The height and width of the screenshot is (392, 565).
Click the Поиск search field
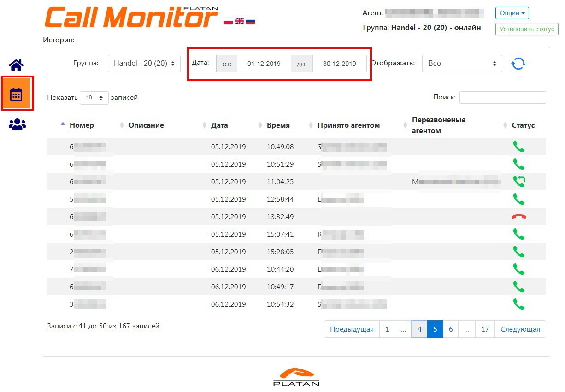pos(503,97)
